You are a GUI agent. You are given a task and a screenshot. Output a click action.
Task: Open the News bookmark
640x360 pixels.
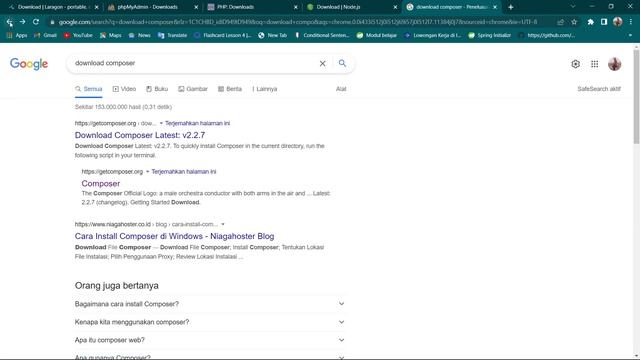pos(140,36)
